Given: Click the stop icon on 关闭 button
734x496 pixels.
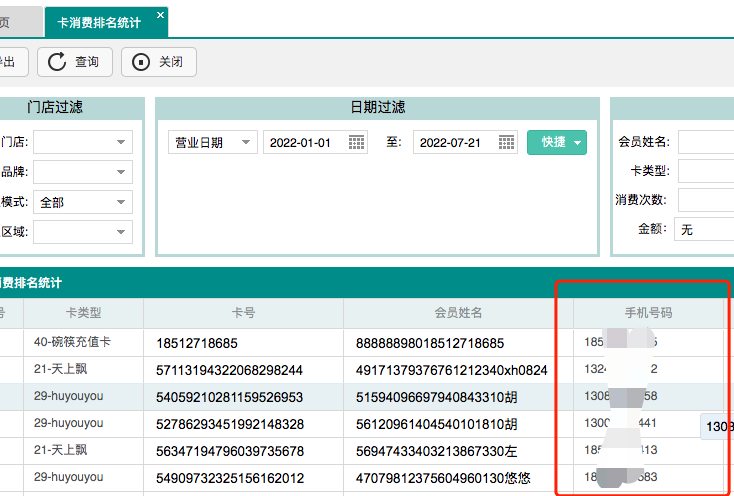Looking at the screenshot, I should click(x=141, y=62).
